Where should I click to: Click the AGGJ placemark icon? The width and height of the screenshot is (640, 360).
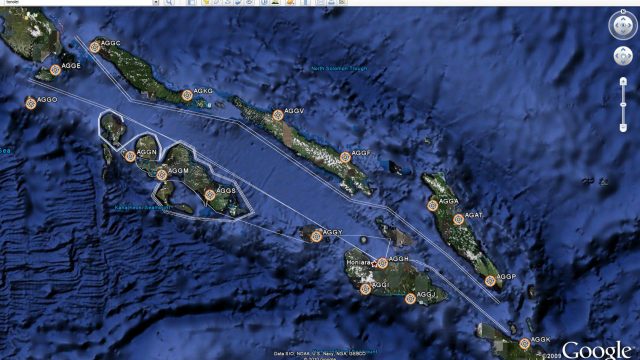(410, 298)
